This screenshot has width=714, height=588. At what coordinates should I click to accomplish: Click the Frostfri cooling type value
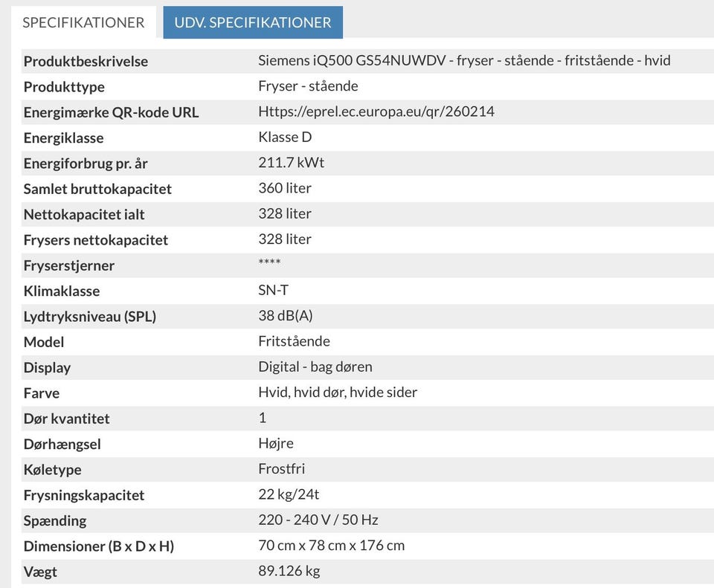(x=282, y=468)
